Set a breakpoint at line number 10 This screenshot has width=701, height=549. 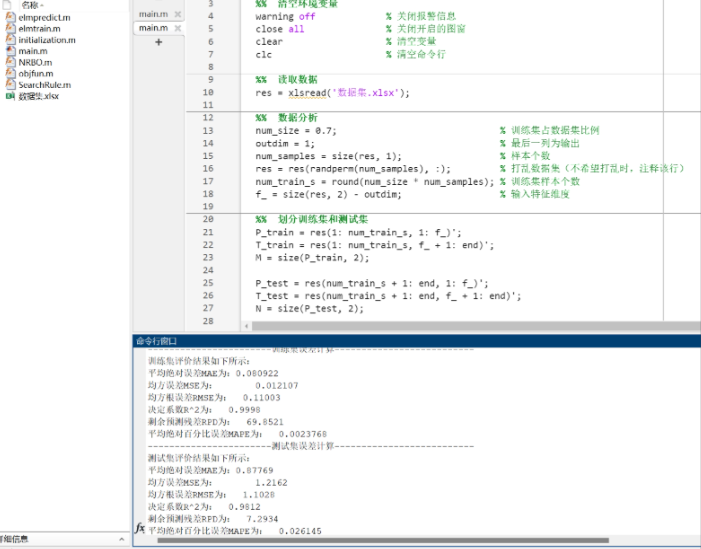[x=208, y=92]
